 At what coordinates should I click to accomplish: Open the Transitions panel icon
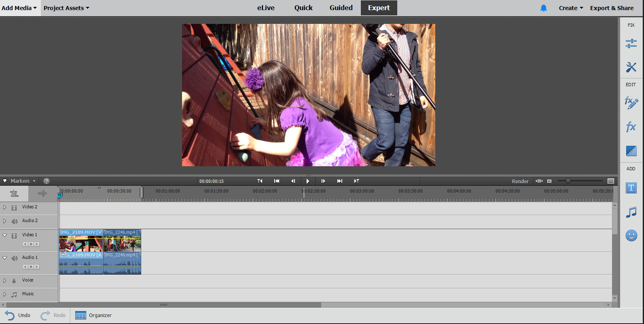(x=631, y=151)
